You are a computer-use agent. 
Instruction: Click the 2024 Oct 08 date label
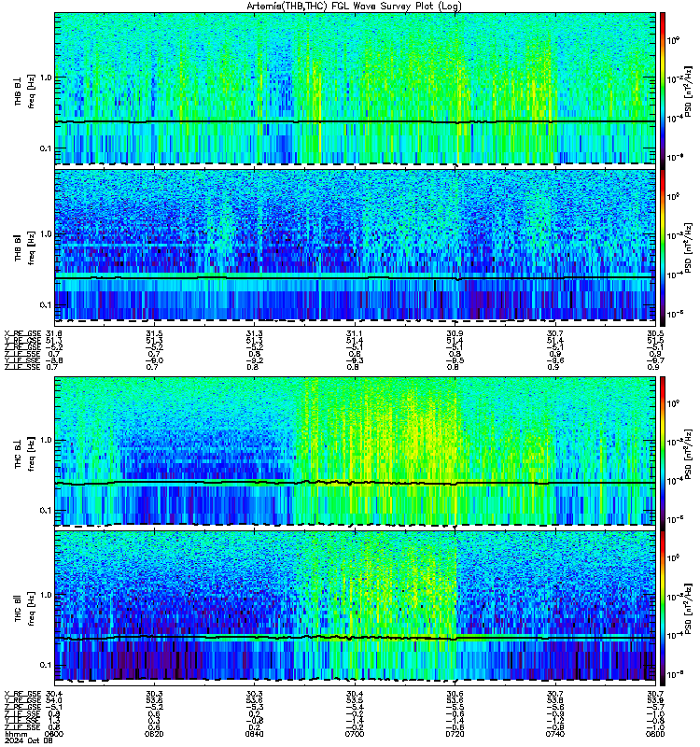[29, 740]
